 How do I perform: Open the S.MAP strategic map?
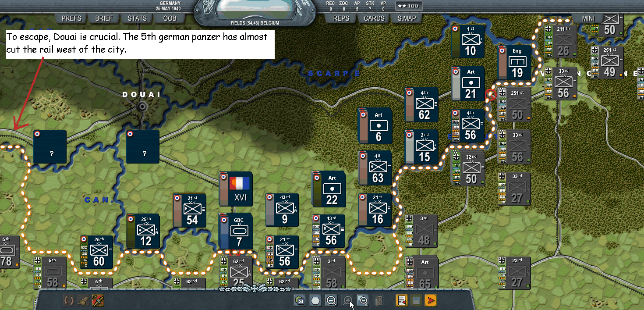tap(407, 18)
